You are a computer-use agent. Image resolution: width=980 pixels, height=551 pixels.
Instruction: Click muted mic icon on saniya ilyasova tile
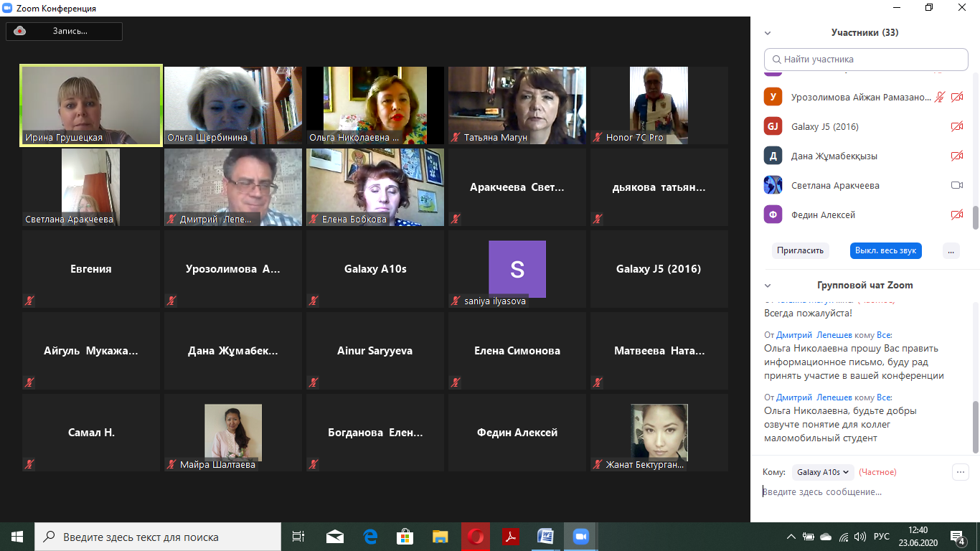[455, 301]
